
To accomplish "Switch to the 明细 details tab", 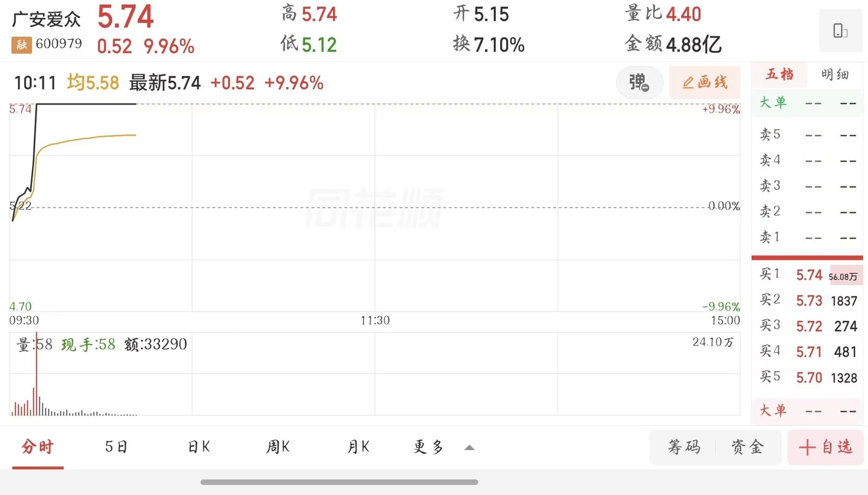I will [835, 75].
